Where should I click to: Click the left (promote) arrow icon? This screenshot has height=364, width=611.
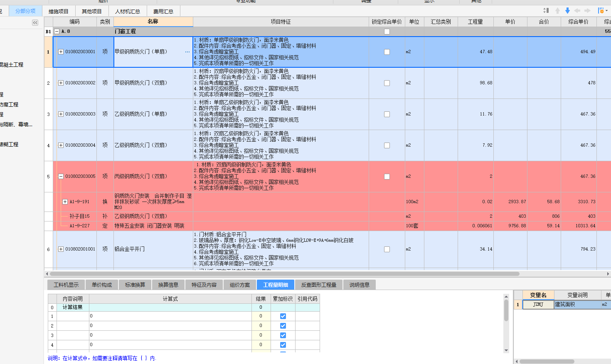click(x=577, y=10)
